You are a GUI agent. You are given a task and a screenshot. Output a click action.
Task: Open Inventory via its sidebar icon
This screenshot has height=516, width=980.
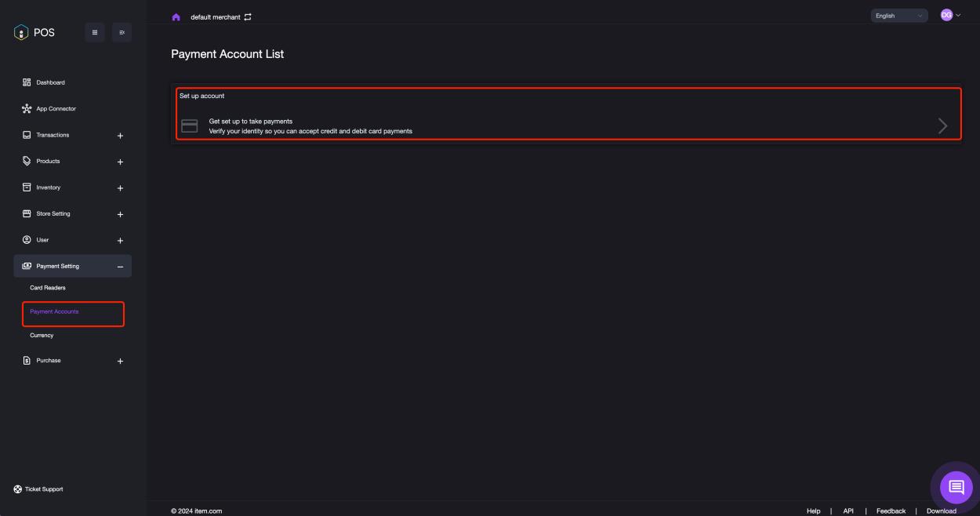(26, 187)
